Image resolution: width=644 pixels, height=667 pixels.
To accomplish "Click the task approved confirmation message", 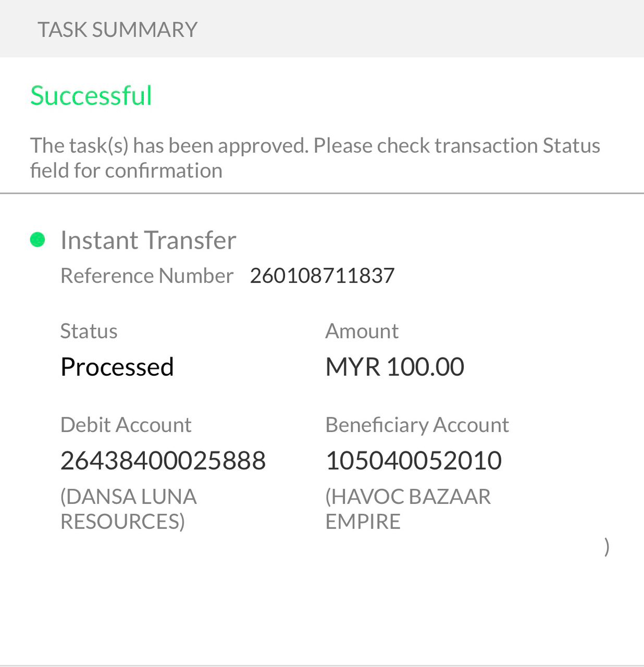I will pyautogui.click(x=315, y=158).
